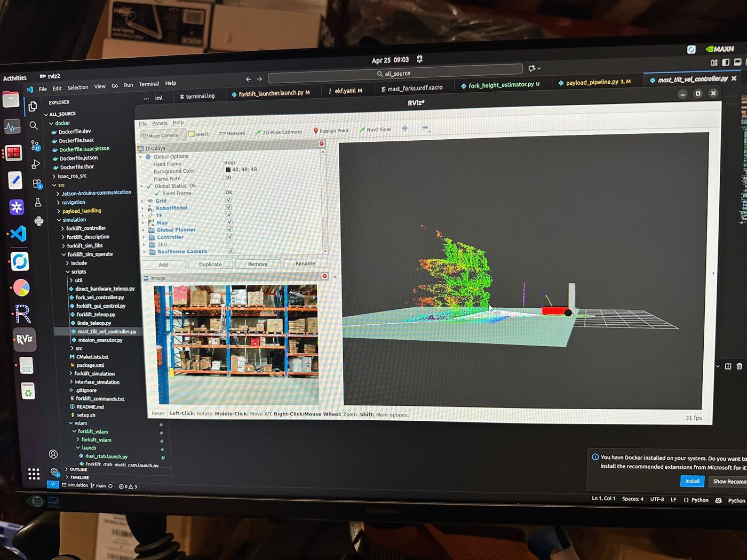Click the all_source search field
The image size is (747, 560).
(x=395, y=73)
